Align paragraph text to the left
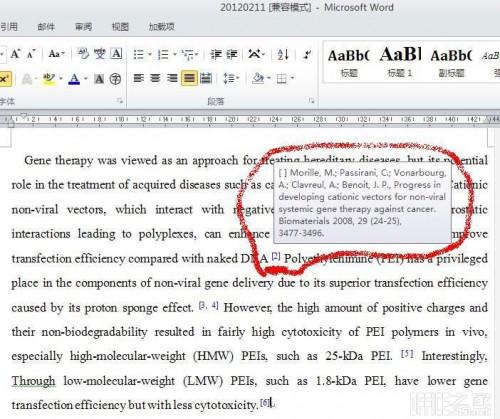500x419 pixels. [139, 79]
